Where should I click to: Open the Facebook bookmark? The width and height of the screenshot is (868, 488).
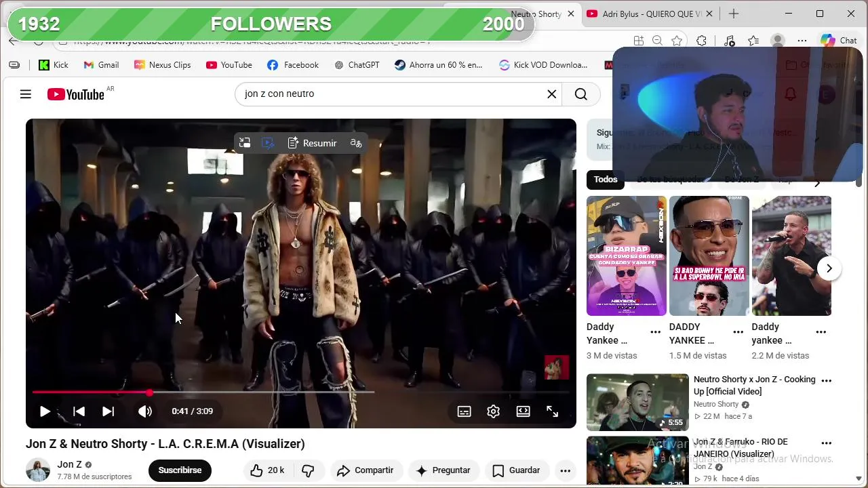click(x=293, y=65)
